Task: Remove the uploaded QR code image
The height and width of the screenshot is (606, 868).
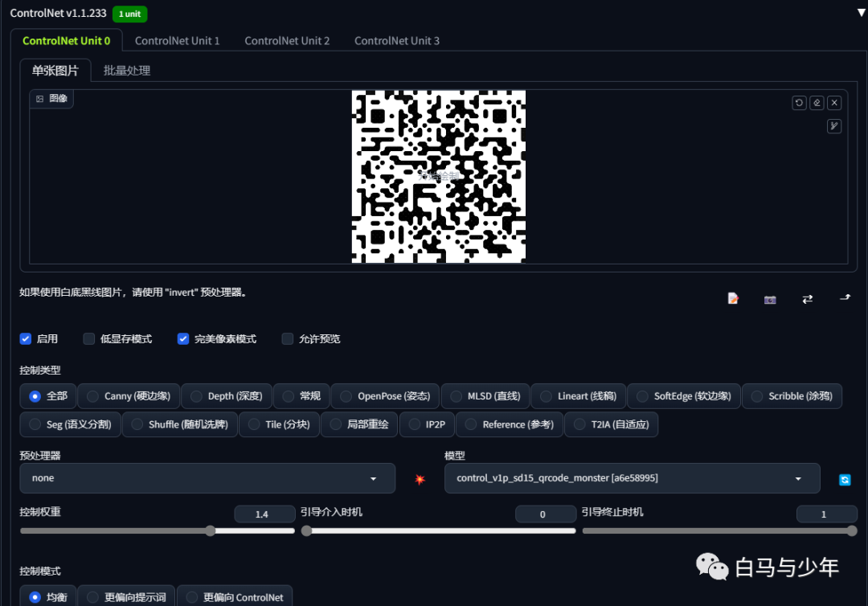Action: 834,103
